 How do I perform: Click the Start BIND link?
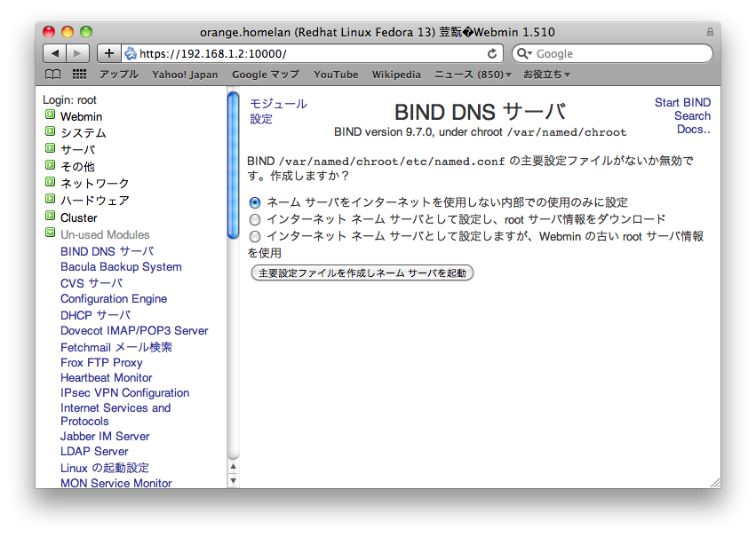(x=682, y=102)
